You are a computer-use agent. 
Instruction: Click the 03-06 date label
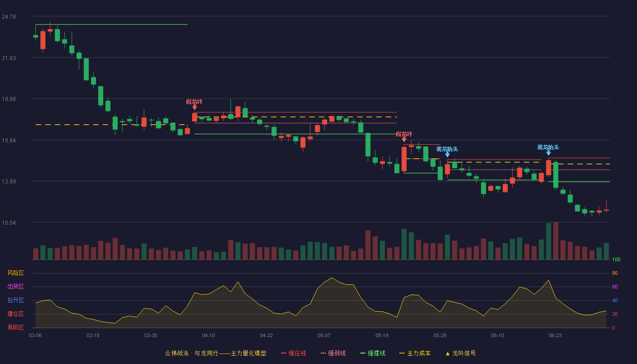pyautogui.click(x=35, y=335)
